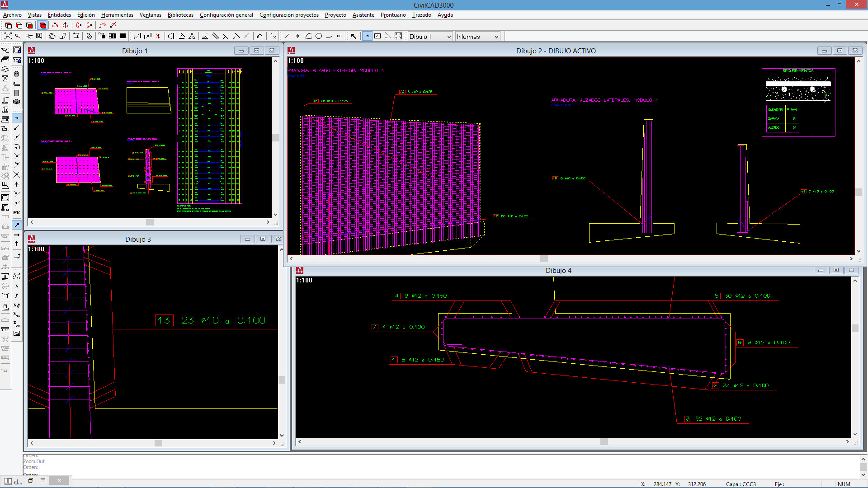Viewport: 868px width, 488px height.
Task: Click Dibujo 2 scroll down arrow
Action: point(859,251)
